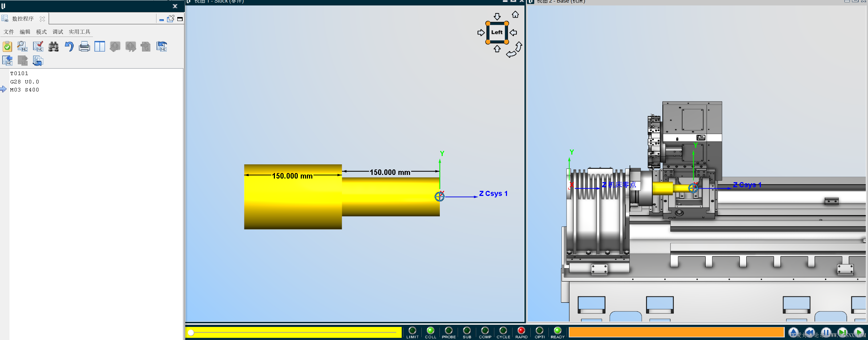Viewport: 868px width, 340px height.
Task: Click the split two-column view icon
Action: click(x=100, y=46)
